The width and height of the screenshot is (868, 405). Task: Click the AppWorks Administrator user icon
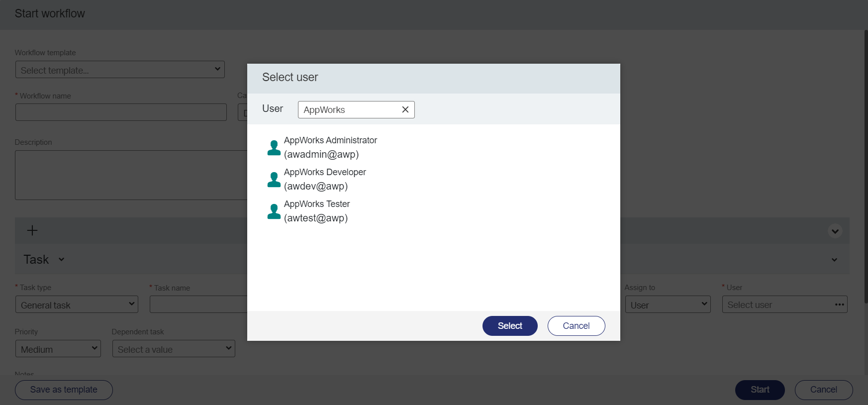coord(274,148)
